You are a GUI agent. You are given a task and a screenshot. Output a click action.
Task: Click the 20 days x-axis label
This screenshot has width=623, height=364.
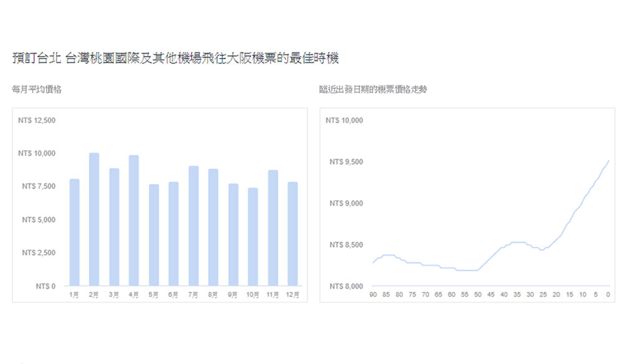click(556, 294)
